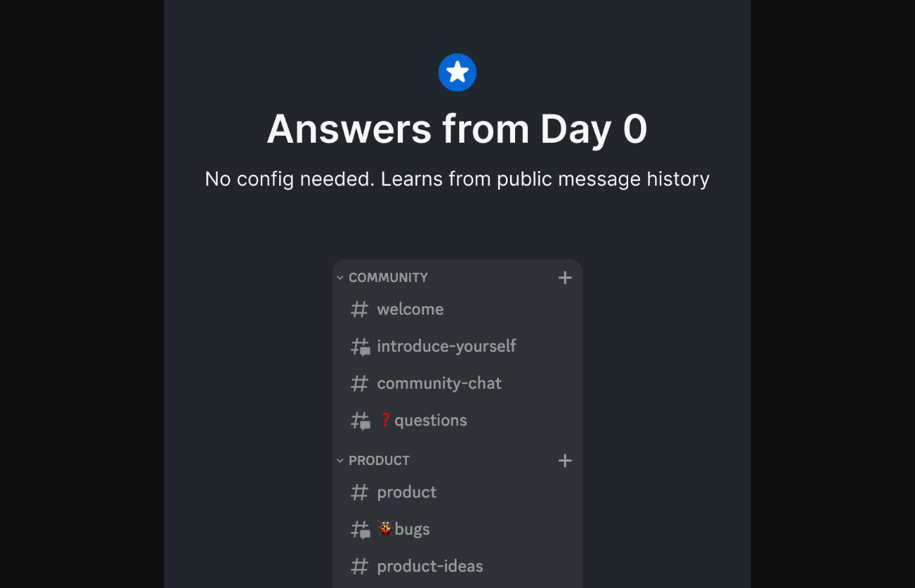The image size is (915, 588).
Task: Click the hash icon beside community-chat
Action: [x=360, y=384]
